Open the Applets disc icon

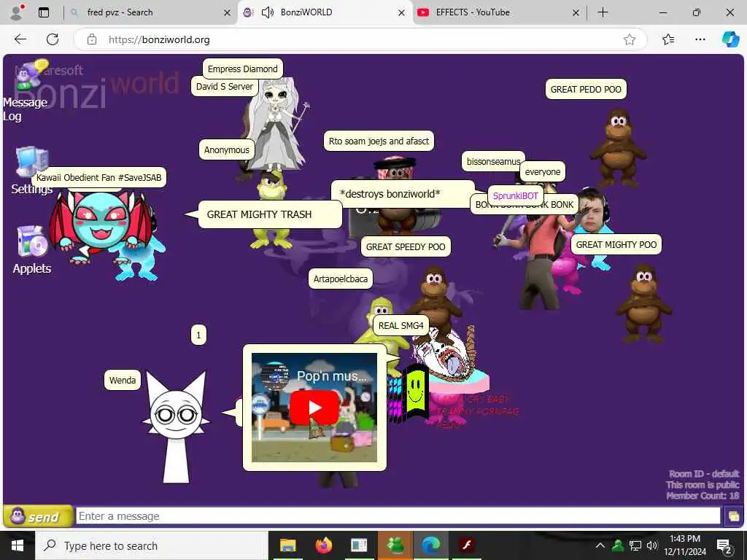[x=32, y=241]
